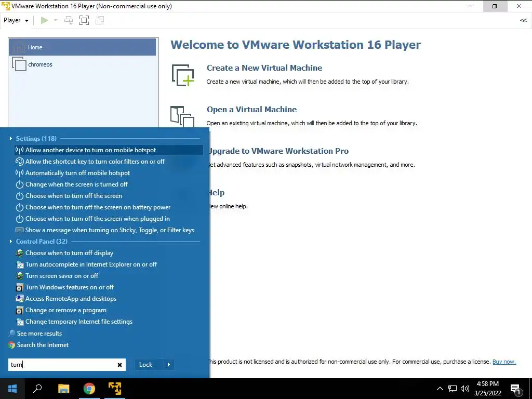Click the Windows Start button
The height and width of the screenshot is (399, 532).
(12, 389)
